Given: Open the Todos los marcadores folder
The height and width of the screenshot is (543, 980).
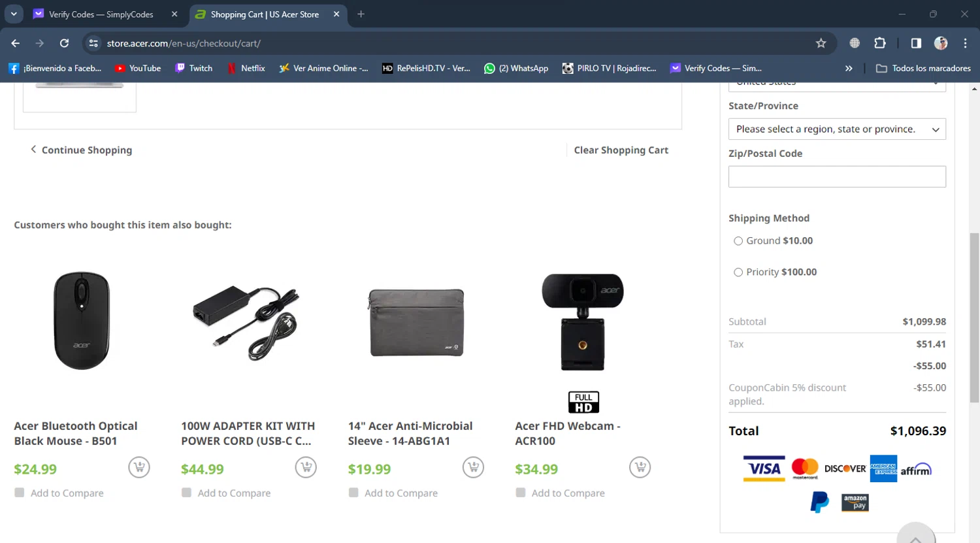Looking at the screenshot, I should click(923, 68).
